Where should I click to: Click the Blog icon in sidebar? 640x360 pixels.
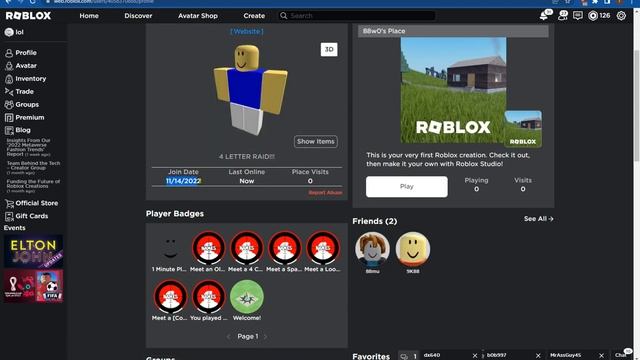pyautogui.click(x=9, y=130)
